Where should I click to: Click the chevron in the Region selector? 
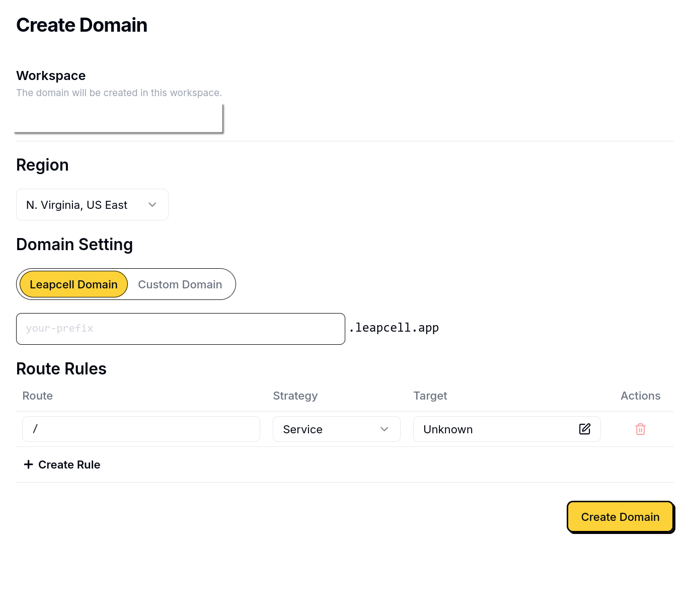(x=152, y=205)
